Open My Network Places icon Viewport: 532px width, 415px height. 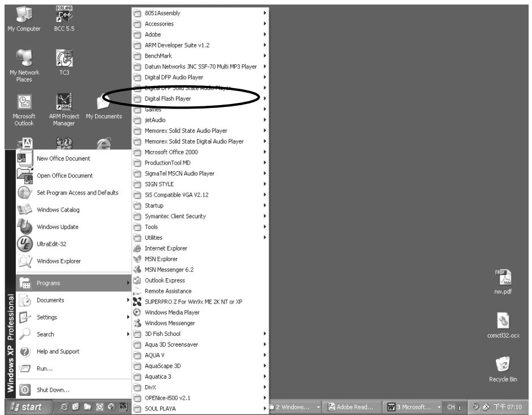(x=24, y=66)
